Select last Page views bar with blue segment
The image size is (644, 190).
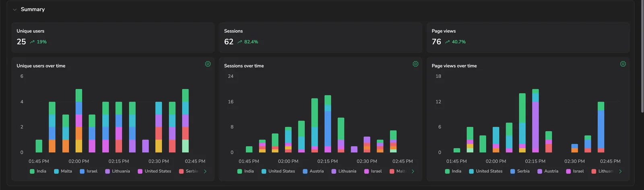coord(601,127)
